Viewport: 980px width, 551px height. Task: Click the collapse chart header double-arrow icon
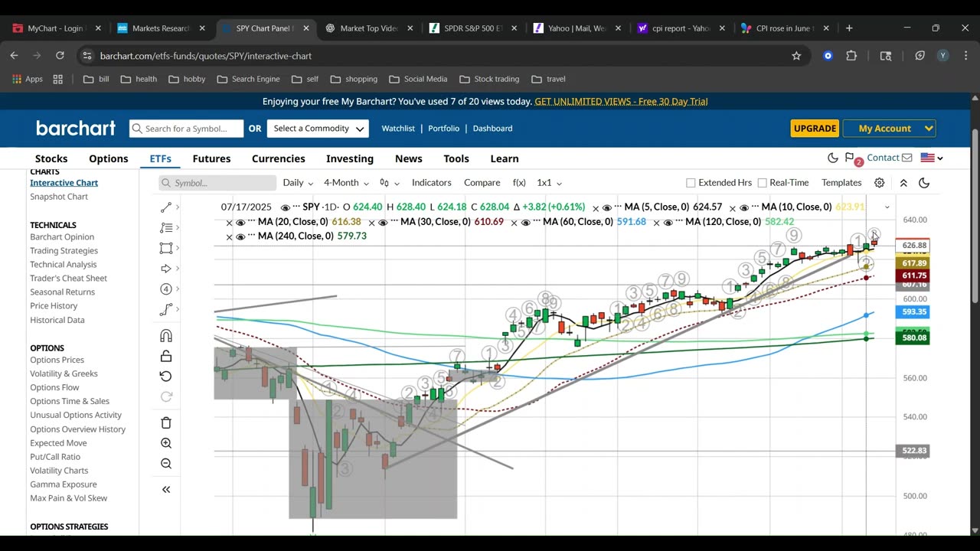coord(903,183)
